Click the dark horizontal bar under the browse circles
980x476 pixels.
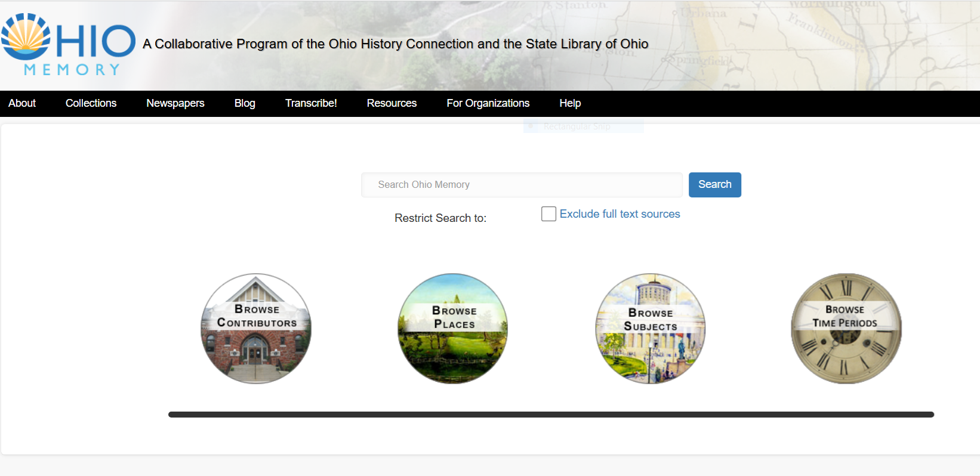550,415
